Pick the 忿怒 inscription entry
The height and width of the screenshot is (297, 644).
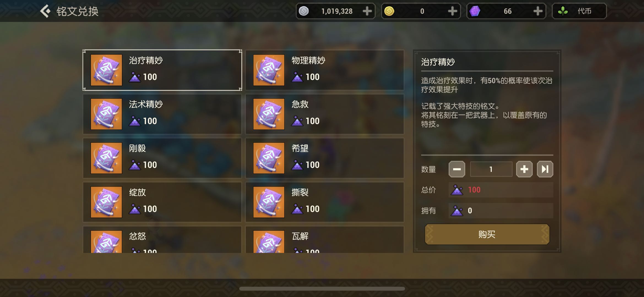[162, 240]
